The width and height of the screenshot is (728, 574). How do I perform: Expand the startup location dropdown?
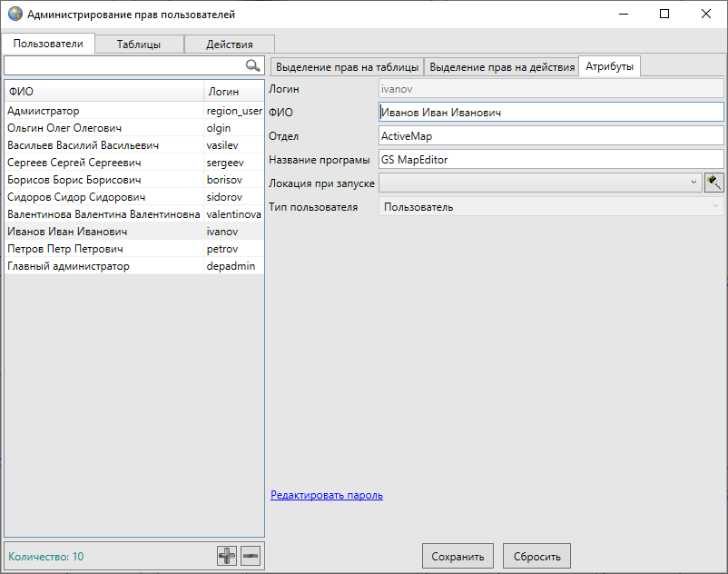coord(694,183)
